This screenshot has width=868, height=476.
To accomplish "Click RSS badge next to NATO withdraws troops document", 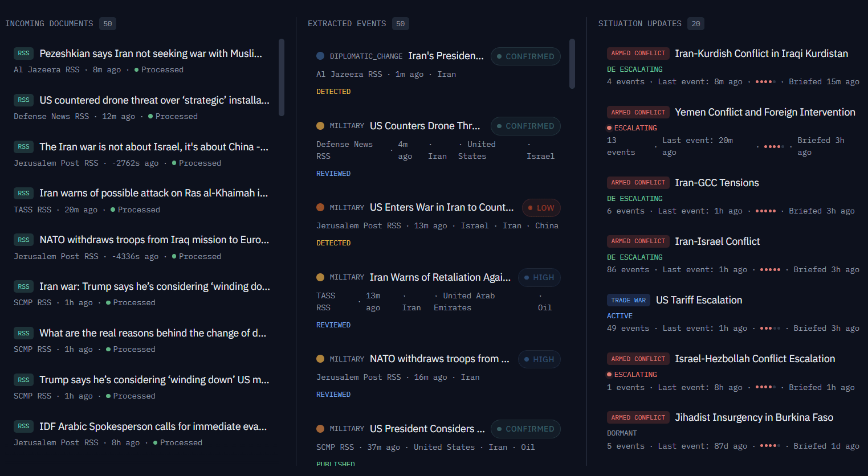I will click(23, 240).
